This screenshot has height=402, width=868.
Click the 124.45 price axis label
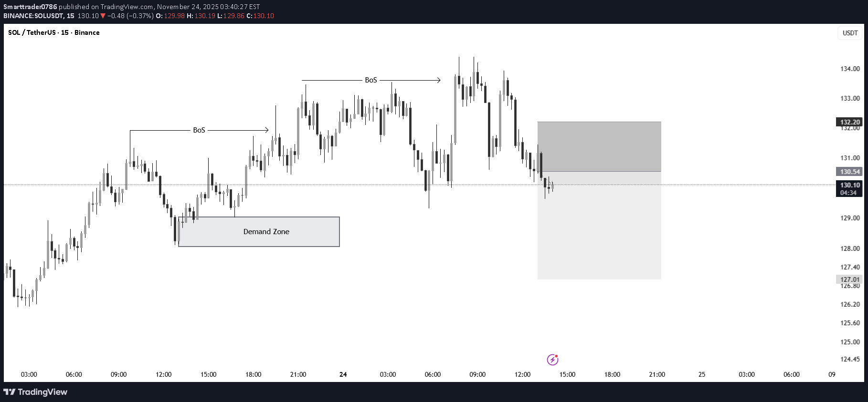[x=850, y=359]
